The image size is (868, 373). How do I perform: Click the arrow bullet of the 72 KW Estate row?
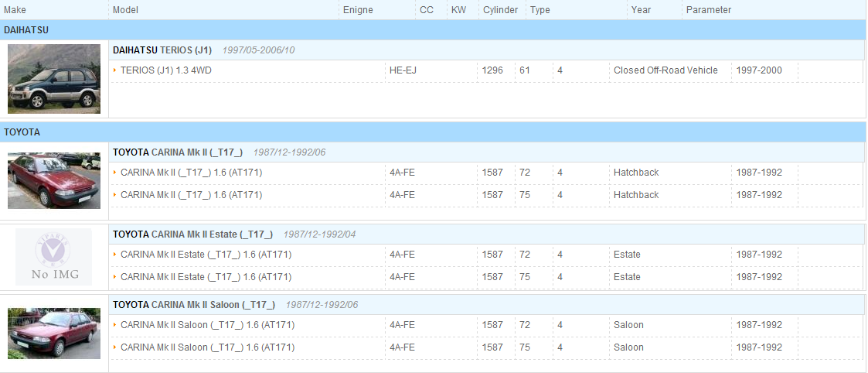click(x=115, y=255)
